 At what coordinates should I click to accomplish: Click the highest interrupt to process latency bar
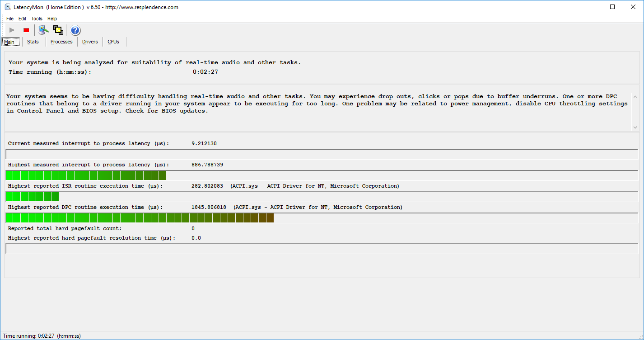[x=322, y=175]
